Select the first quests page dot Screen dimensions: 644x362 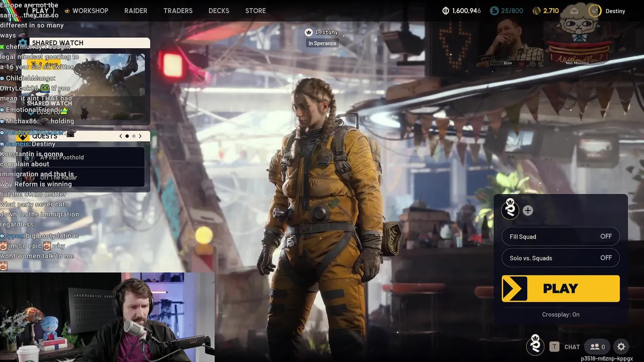[x=127, y=136]
